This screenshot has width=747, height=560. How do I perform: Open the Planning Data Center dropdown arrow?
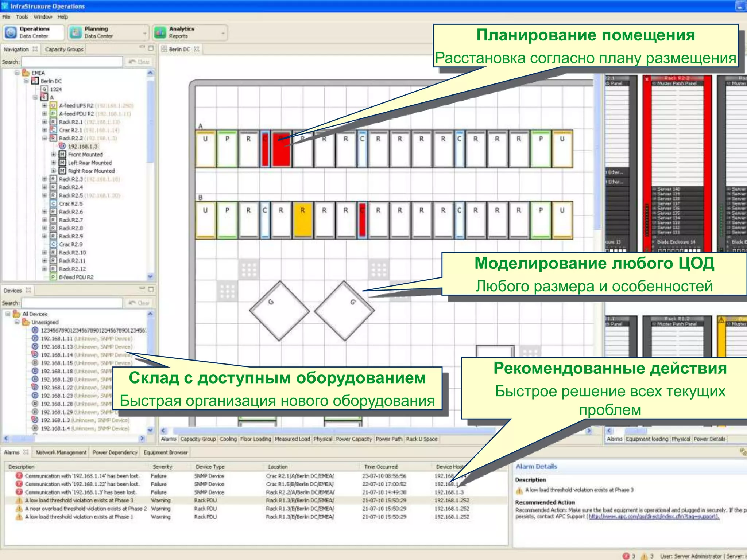[x=145, y=33]
